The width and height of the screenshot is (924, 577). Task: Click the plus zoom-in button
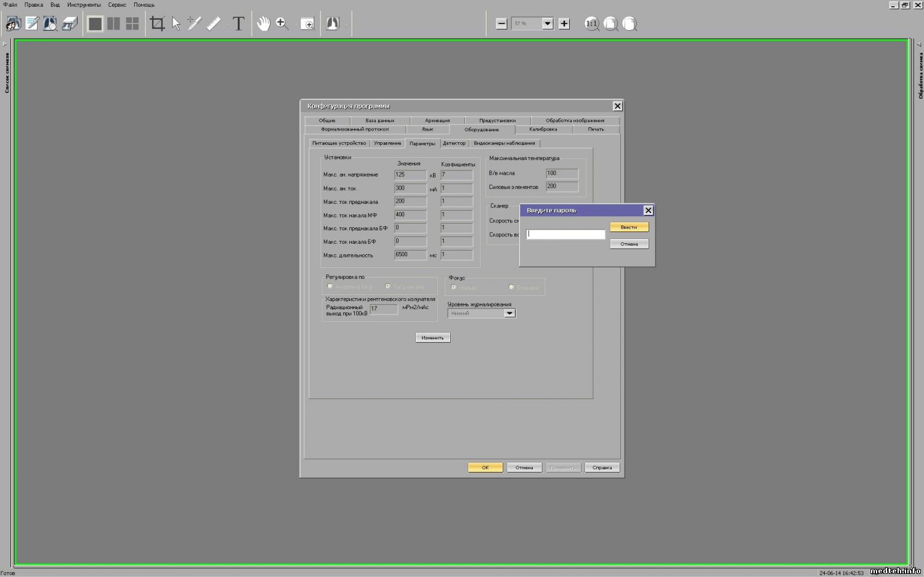tap(564, 24)
